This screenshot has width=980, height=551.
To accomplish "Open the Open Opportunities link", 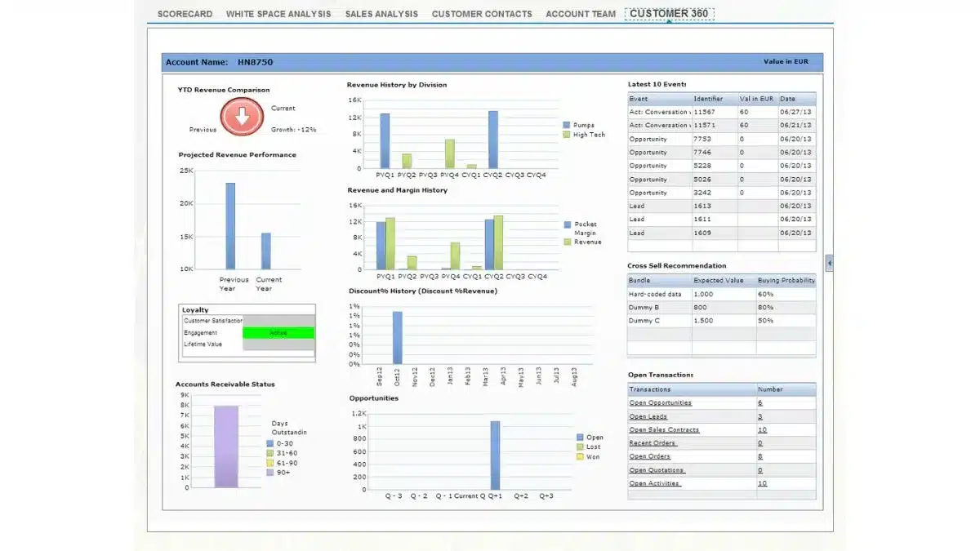I will tap(660, 403).
